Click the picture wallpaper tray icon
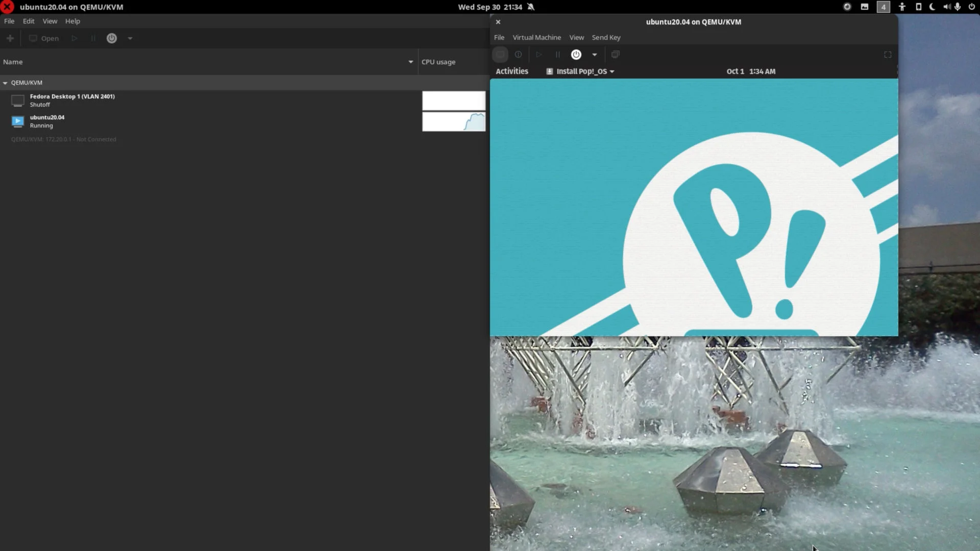The image size is (980, 551). coord(865,7)
